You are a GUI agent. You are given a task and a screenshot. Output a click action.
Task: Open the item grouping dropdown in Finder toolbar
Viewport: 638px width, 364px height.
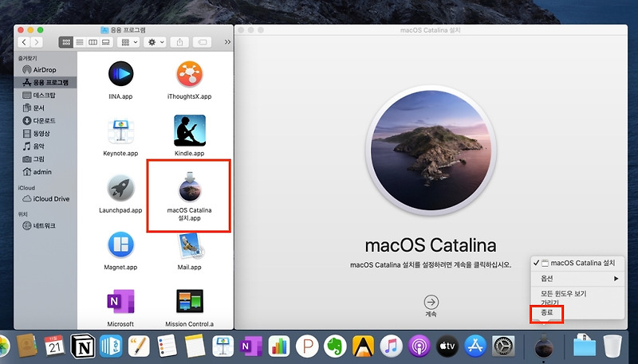(130, 42)
